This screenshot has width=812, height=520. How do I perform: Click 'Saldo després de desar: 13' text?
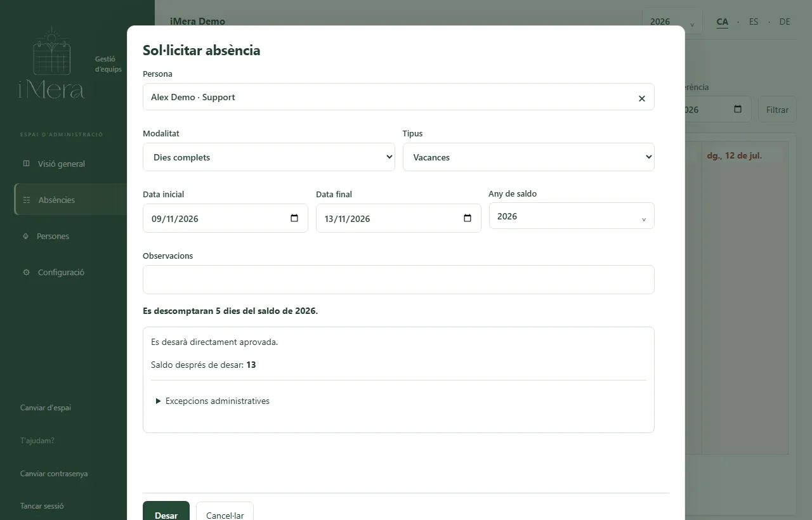tap(204, 365)
